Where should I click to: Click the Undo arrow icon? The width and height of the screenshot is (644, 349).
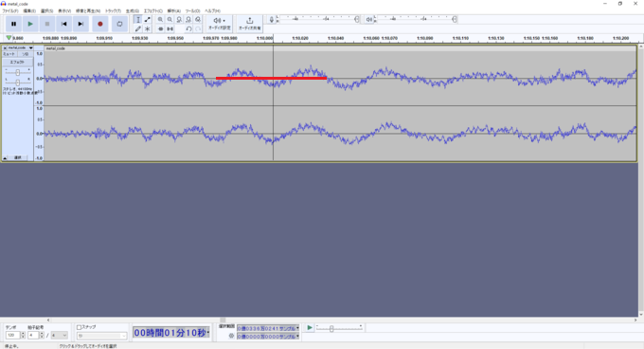(x=188, y=28)
